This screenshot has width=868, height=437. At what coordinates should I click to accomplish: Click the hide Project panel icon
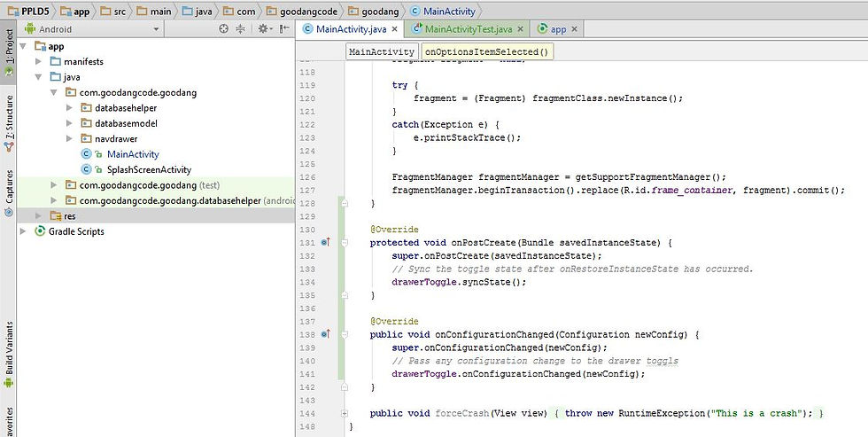coord(284,28)
